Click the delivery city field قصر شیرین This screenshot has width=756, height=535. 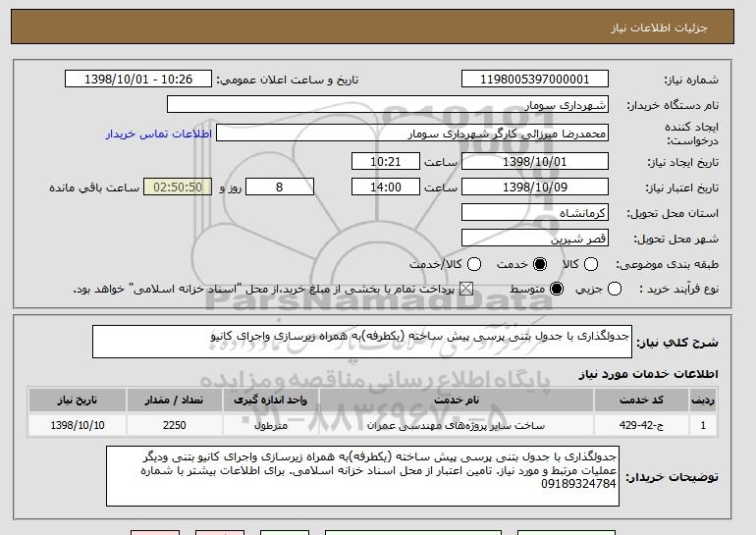[x=535, y=239]
